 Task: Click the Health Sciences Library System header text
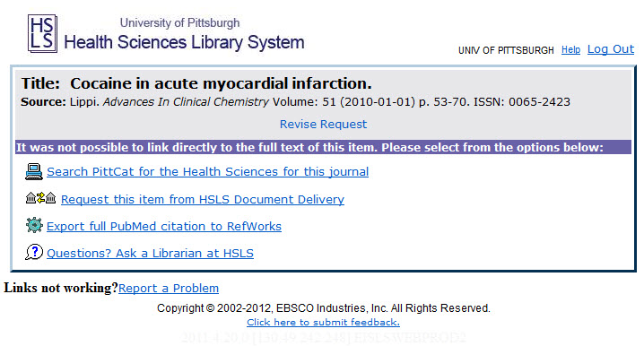coord(184,42)
